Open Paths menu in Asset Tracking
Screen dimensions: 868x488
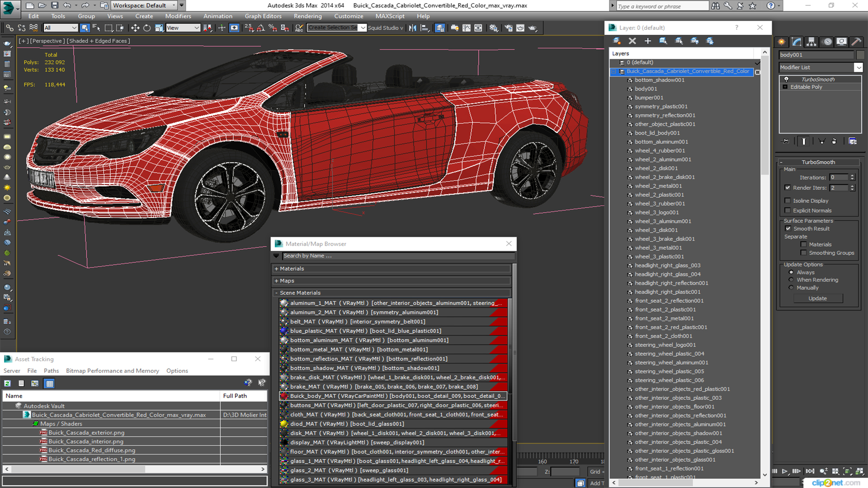coord(51,371)
